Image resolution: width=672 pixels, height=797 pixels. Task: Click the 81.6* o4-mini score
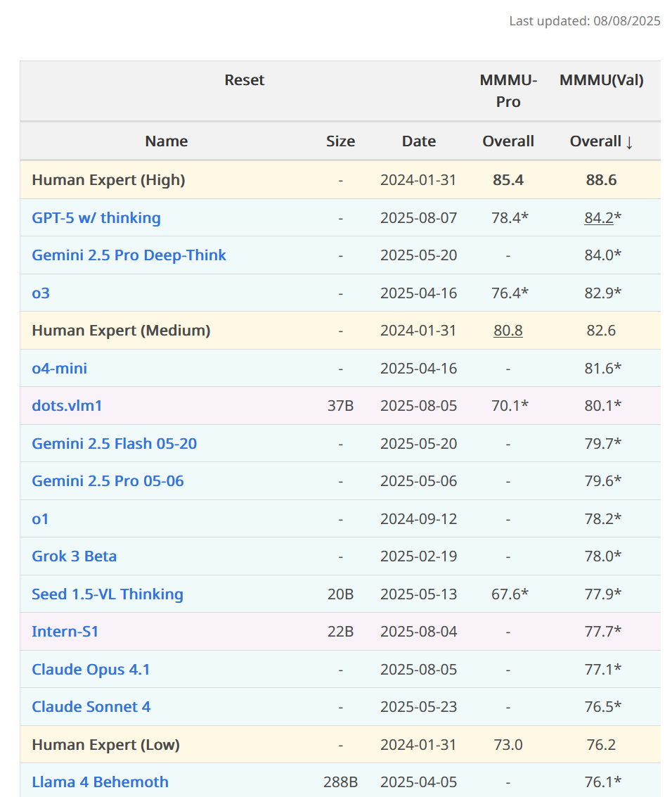[x=602, y=369]
